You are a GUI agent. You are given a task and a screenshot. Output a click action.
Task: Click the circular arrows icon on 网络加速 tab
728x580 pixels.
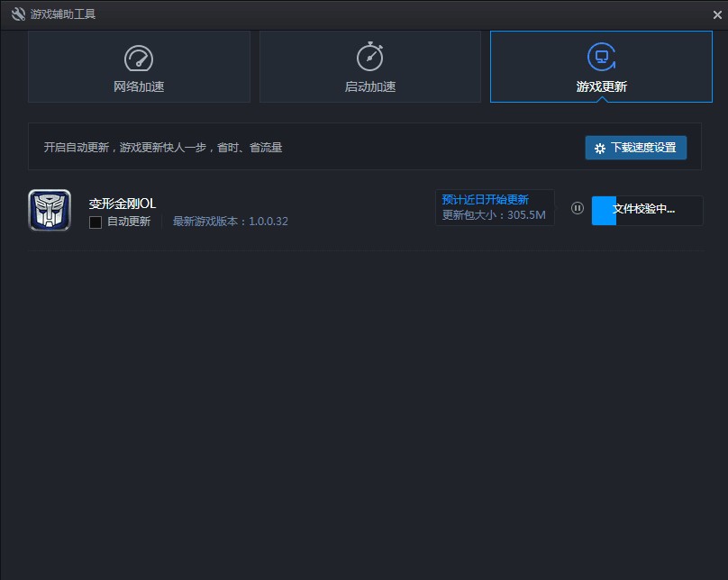(x=139, y=56)
